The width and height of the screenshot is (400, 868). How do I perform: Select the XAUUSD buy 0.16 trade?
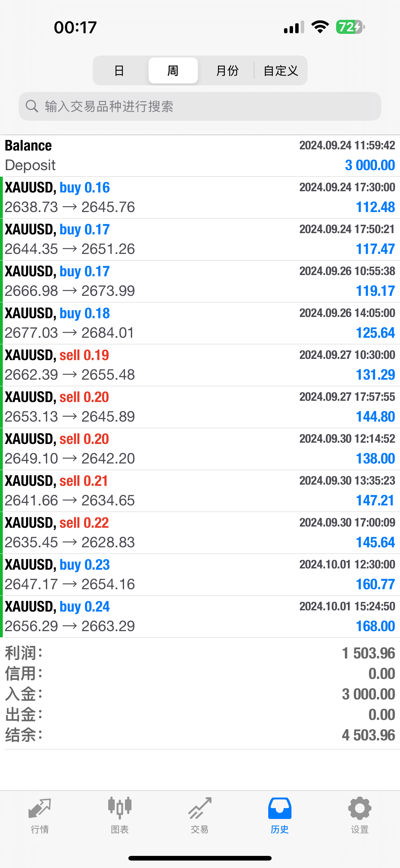[200, 197]
